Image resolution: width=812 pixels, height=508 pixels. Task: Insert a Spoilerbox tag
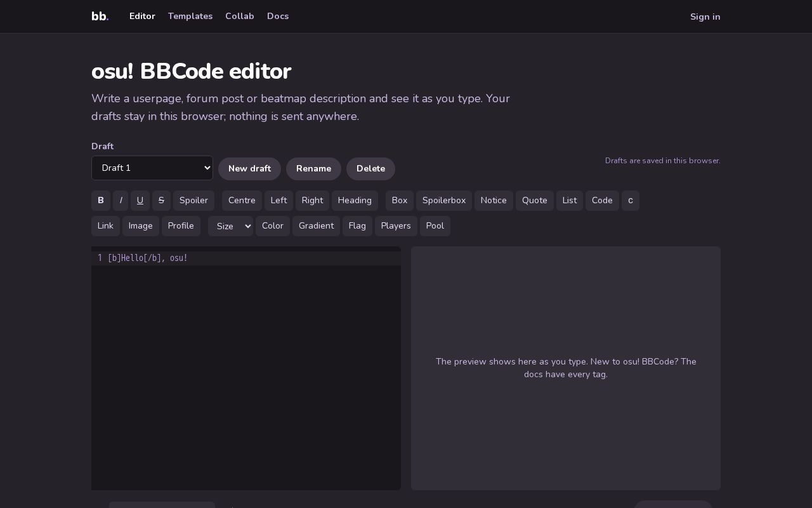click(x=444, y=201)
